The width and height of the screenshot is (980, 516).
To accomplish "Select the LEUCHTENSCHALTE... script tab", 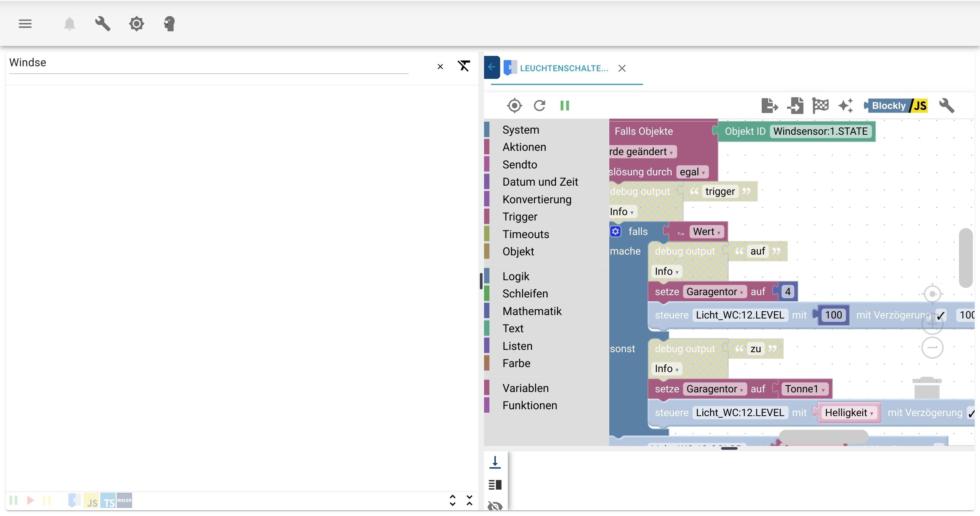I will click(563, 69).
